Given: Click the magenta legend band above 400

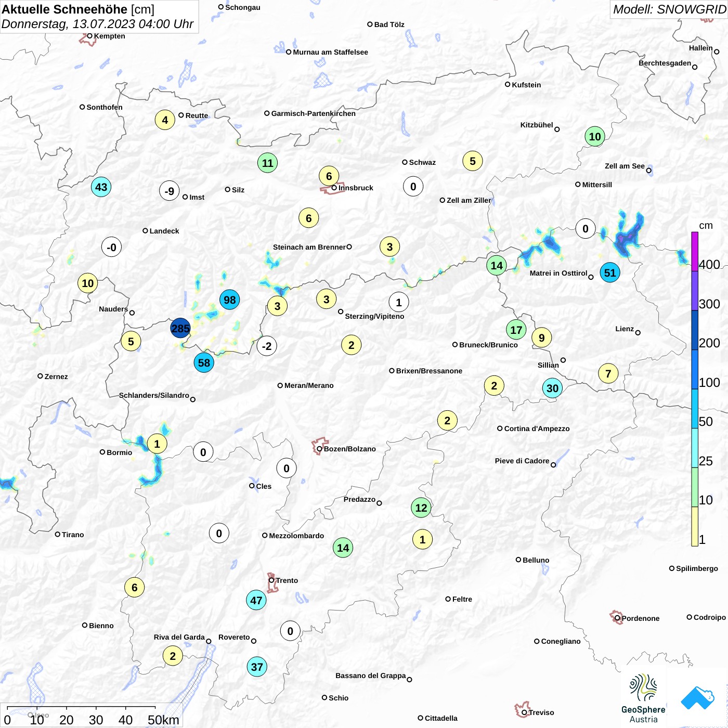Looking at the screenshot, I should (695, 252).
